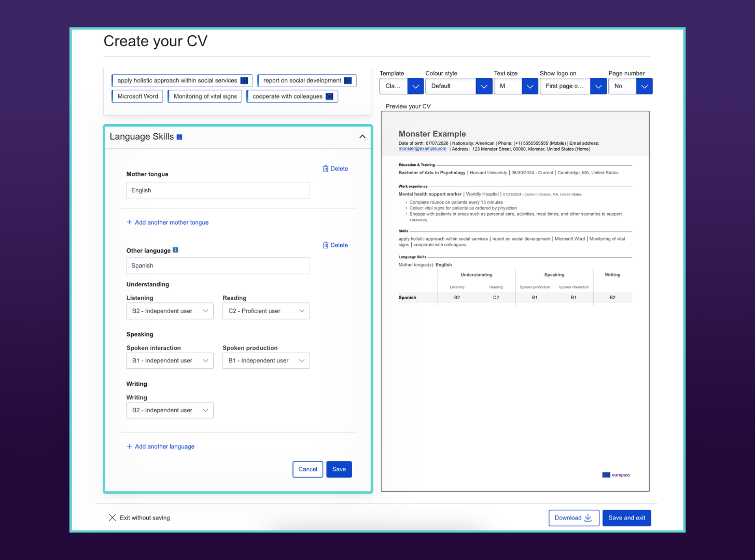Click the Cancel button

point(308,469)
